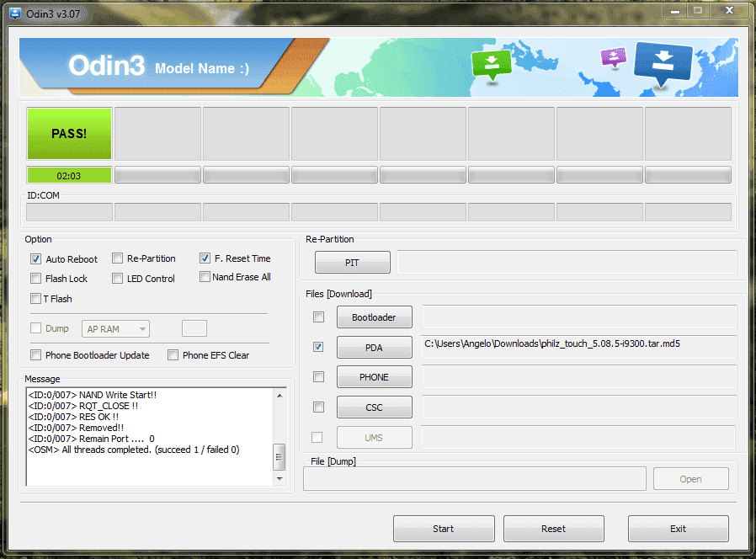Click 'NAND Write Start!!' log line
The width and height of the screenshot is (756, 559).
coord(92,395)
